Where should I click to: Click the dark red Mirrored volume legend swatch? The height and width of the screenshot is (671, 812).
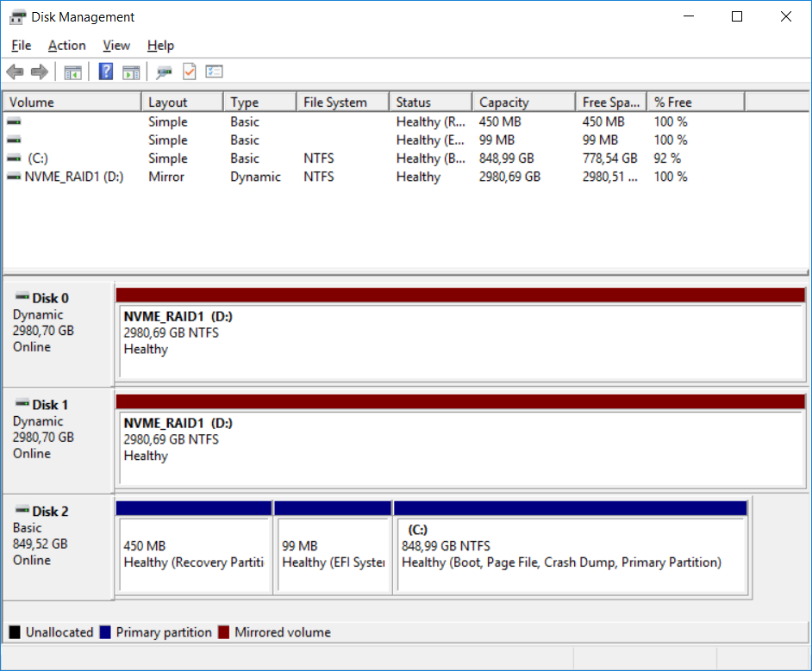tap(224, 632)
